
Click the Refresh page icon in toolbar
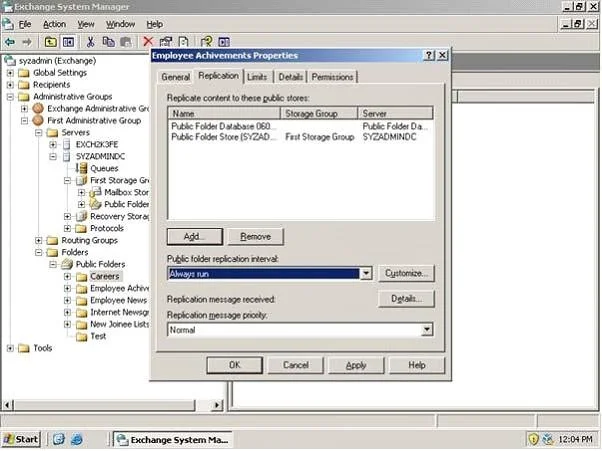click(184, 41)
